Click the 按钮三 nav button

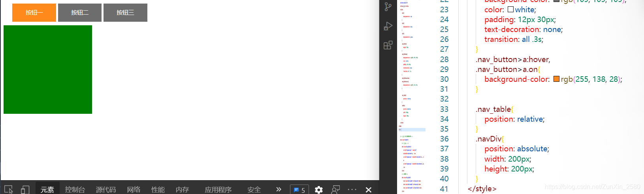[x=125, y=13]
